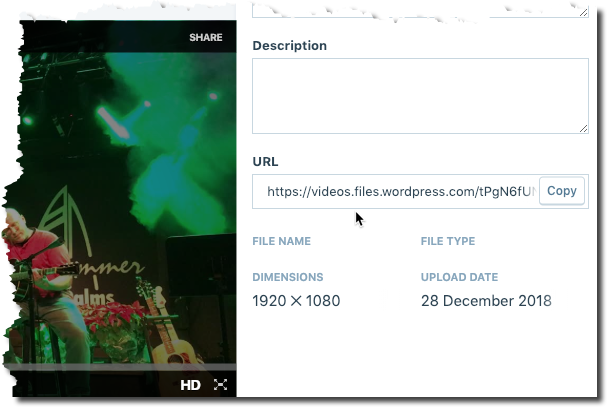Click the resize handle of the top text box
The width and height of the screenshot is (607, 407).
click(583, 12)
